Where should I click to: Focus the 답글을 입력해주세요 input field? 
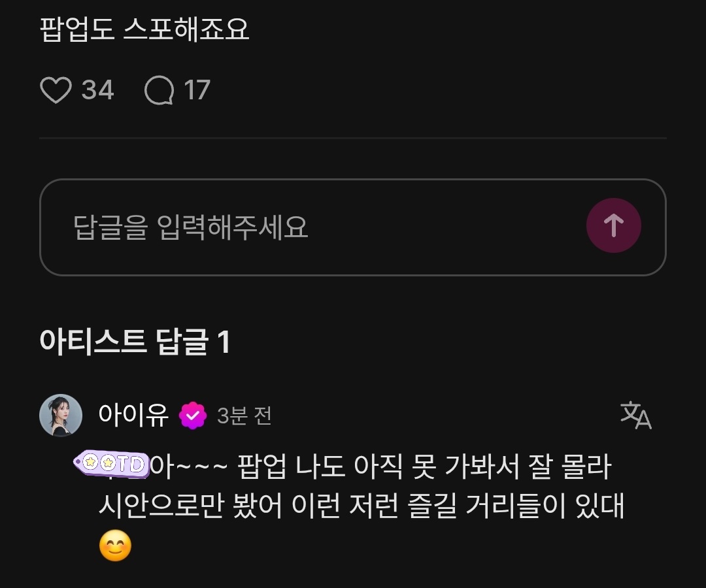(352, 227)
